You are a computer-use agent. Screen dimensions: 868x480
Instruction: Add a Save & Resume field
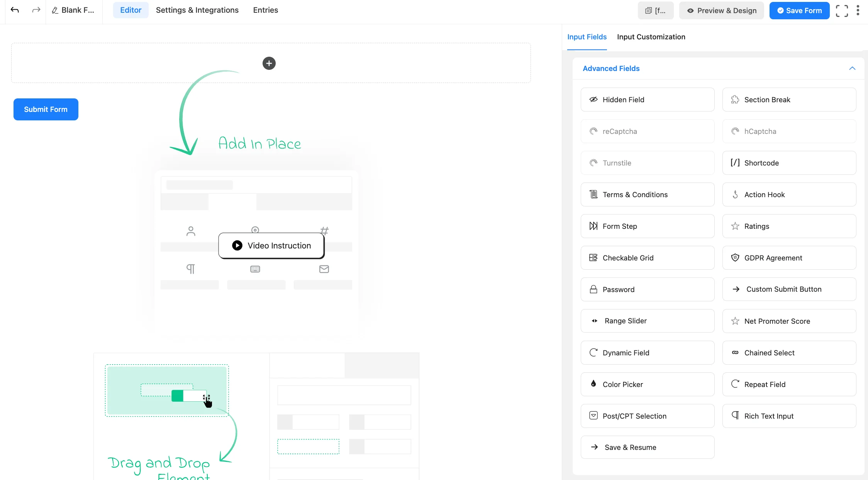pos(648,447)
